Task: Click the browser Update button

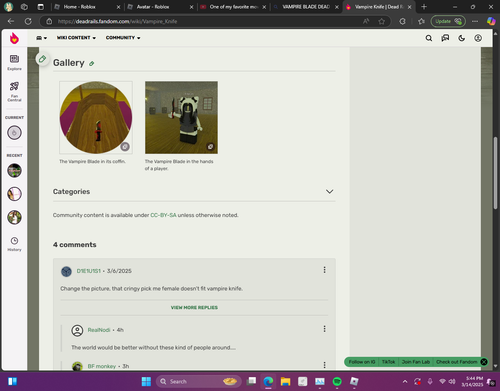Action: (x=448, y=21)
